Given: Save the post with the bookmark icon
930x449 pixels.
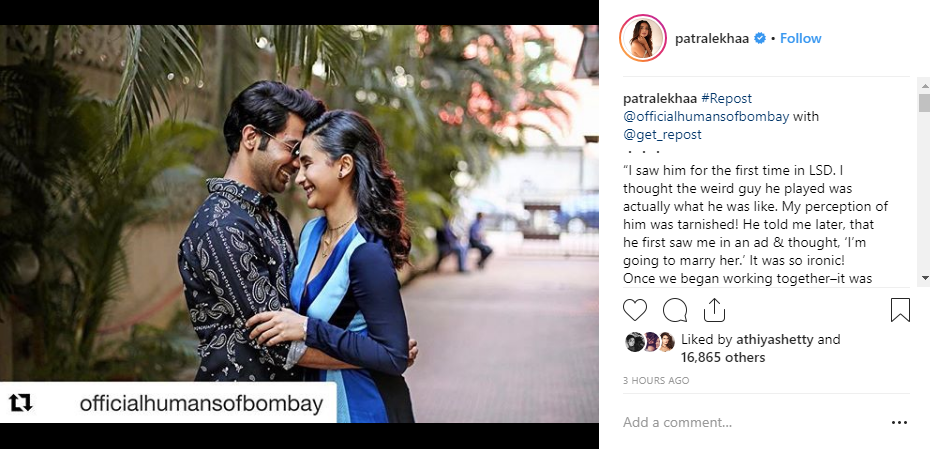Looking at the screenshot, I should (900, 310).
